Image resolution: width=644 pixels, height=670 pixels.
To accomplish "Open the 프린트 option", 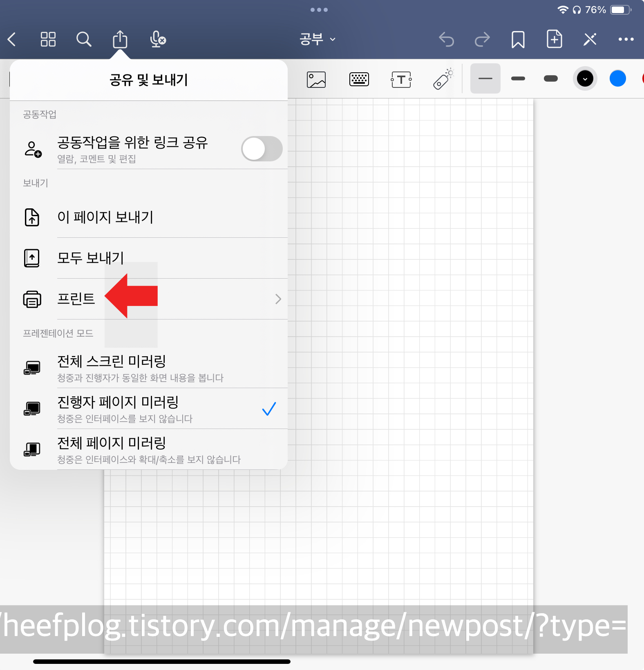I will 149,299.
